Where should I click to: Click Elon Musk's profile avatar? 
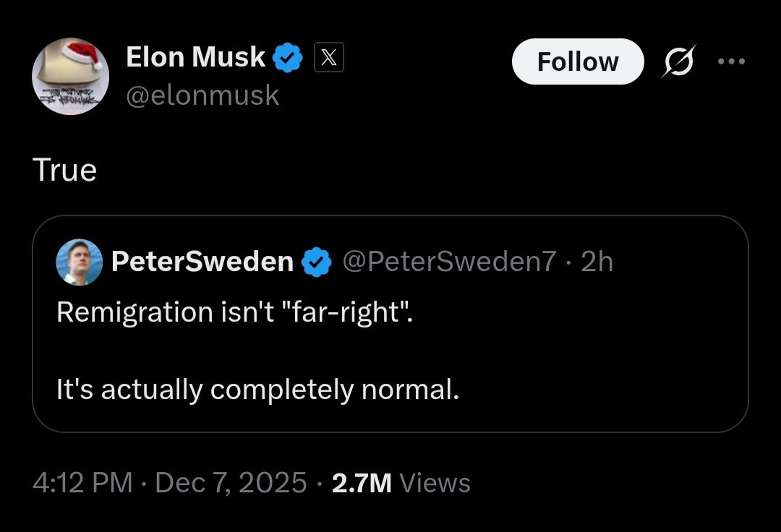[70, 78]
